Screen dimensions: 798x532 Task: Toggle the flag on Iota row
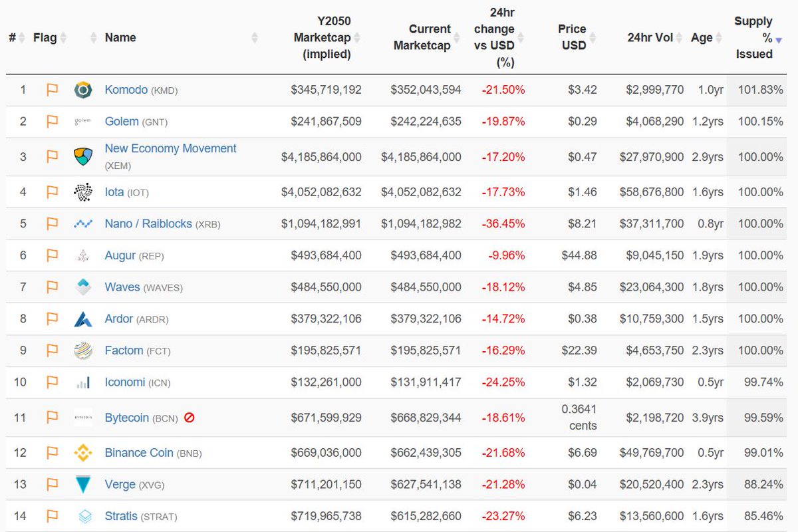pos(52,192)
